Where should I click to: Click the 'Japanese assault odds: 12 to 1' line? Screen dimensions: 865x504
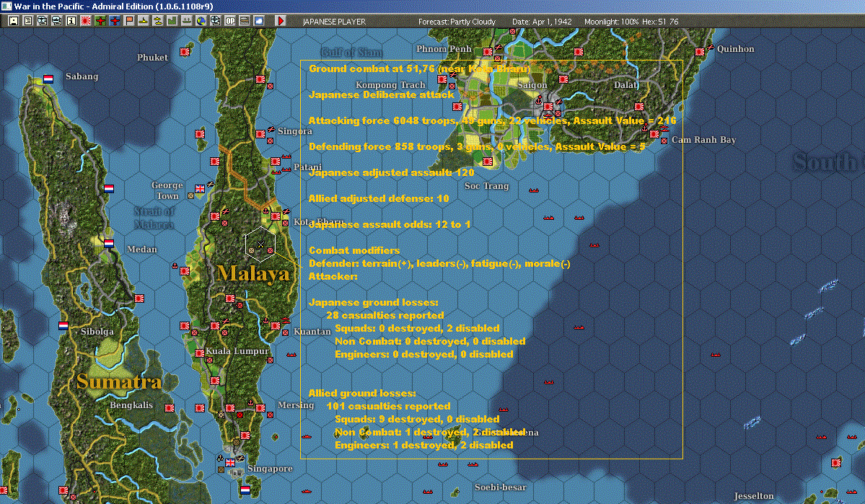pyautogui.click(x=390, y=224)
